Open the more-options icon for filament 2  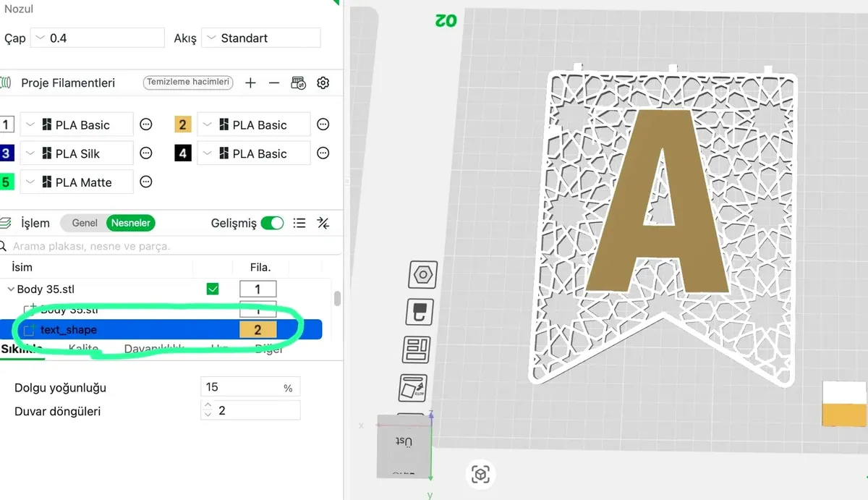tap(323, 124)
